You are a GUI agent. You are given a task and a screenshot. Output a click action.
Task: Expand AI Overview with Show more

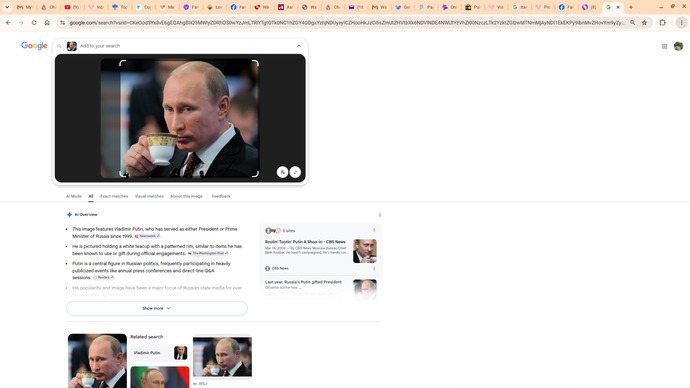point(157,308)
